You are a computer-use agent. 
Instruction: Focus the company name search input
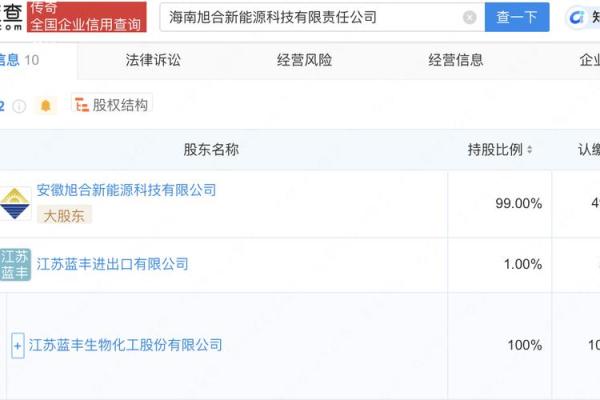click(322, 17)
